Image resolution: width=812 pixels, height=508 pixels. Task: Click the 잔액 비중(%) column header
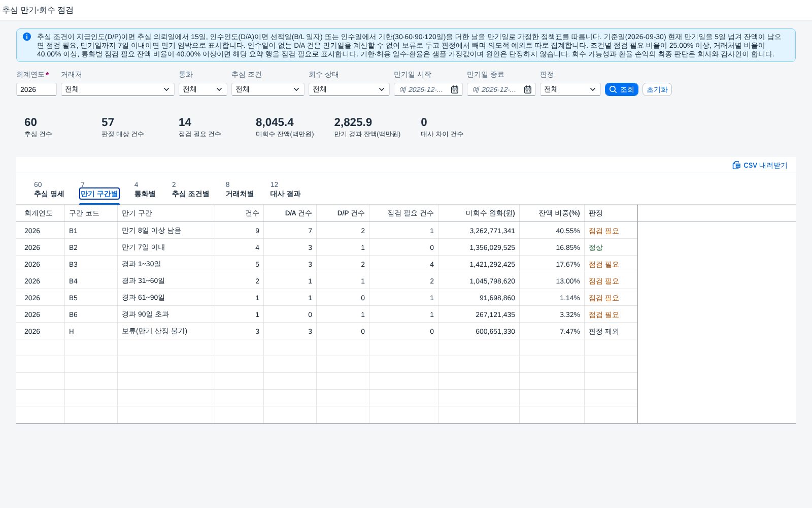tap(552, 213)
